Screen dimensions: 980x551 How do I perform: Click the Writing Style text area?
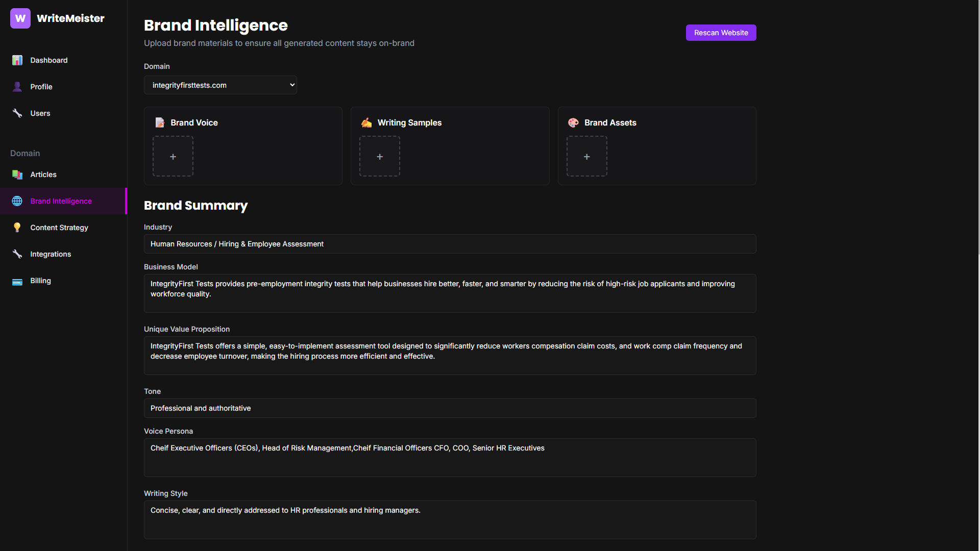coord(450,519)
